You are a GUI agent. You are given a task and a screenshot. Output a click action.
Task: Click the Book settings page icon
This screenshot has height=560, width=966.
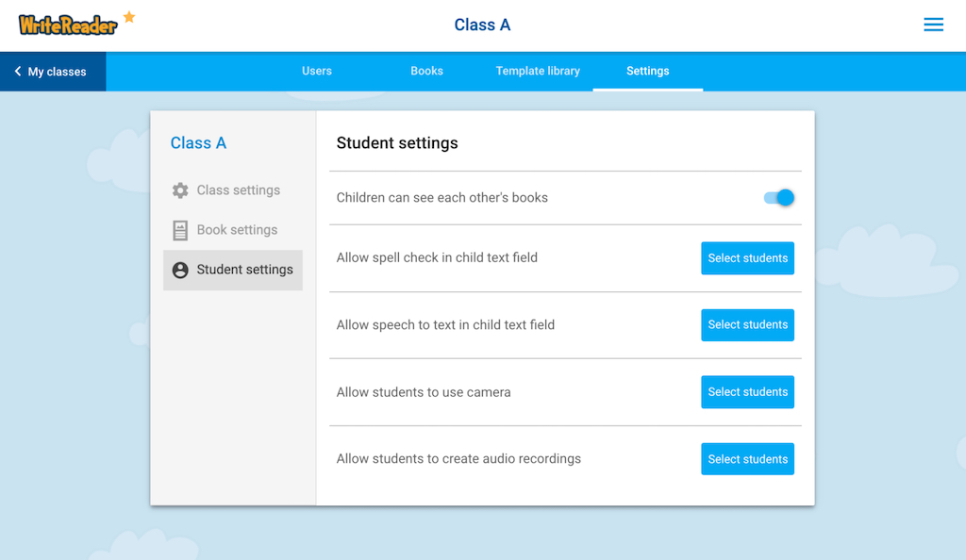click(180, 230)
